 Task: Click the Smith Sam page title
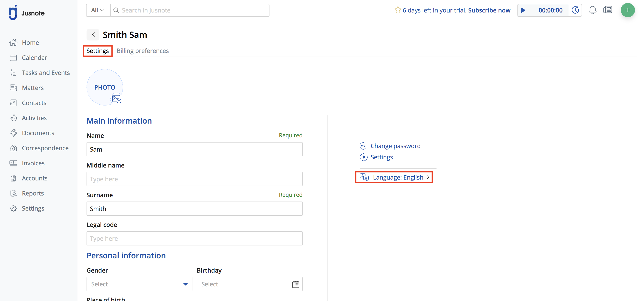coord(125,35)
